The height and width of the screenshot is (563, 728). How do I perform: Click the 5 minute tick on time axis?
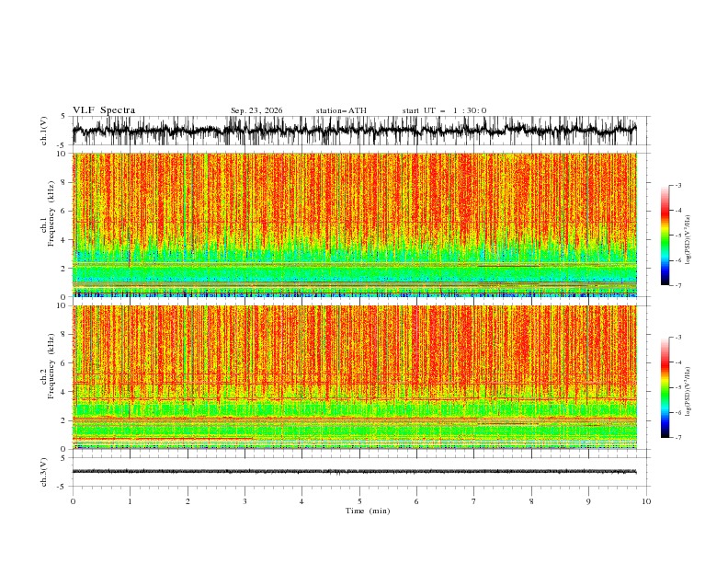point(359,501)
